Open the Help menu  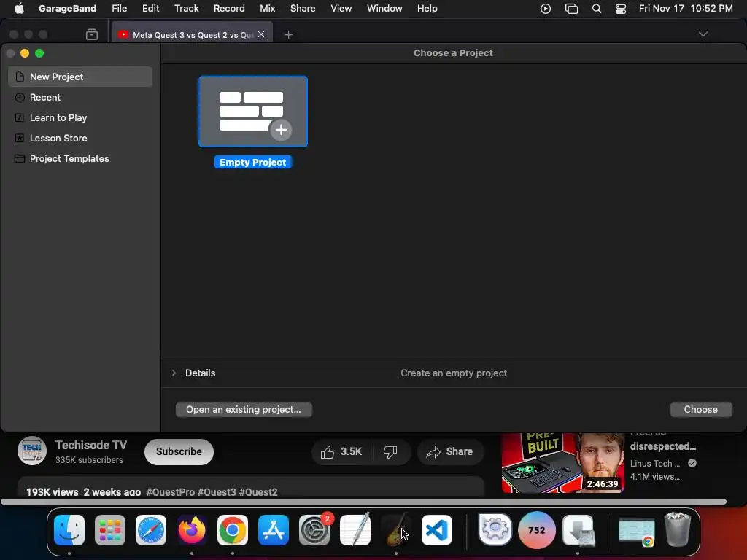pos(427,9)
